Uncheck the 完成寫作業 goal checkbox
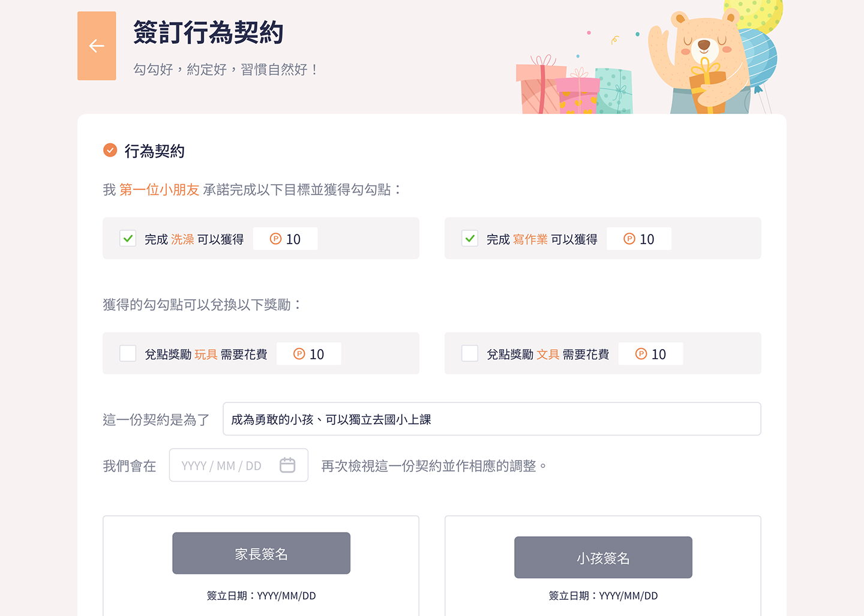Image resolution: width=864 pixels, height=616 pixels. 470,238
